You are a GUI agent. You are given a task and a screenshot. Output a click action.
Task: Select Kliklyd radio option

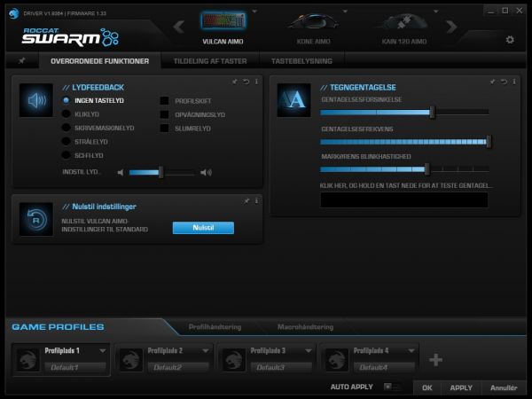(66, 114)
